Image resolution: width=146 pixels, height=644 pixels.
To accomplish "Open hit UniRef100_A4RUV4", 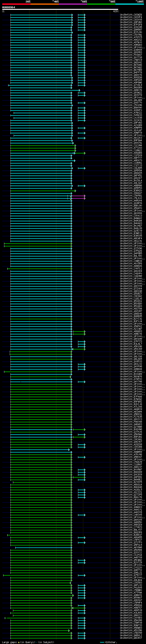I will 131,201.
